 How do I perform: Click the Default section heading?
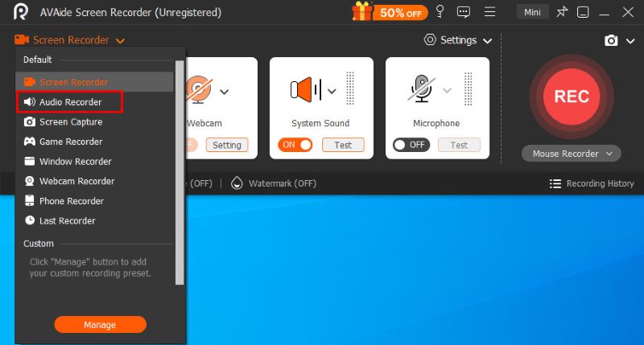tap(37, 60)
